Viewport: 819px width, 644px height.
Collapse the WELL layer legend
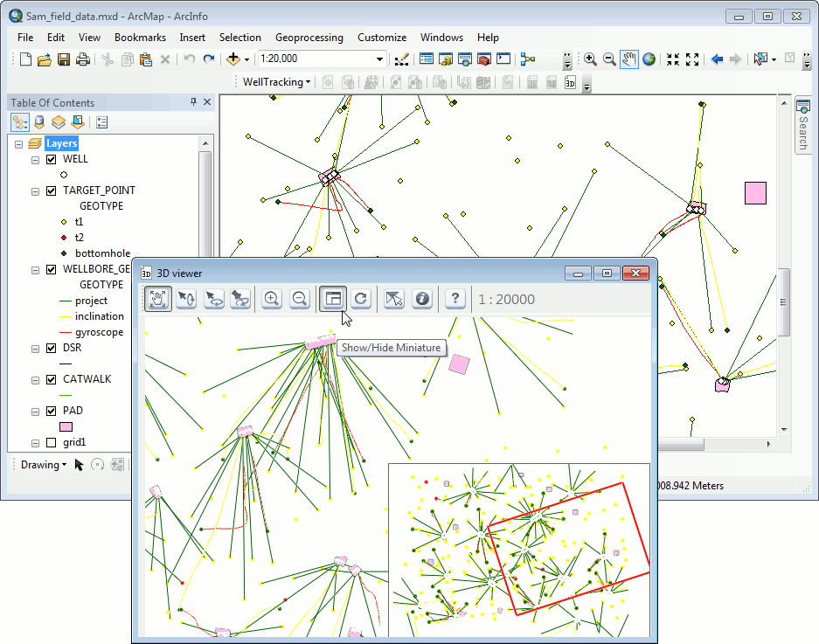[36, 160]
